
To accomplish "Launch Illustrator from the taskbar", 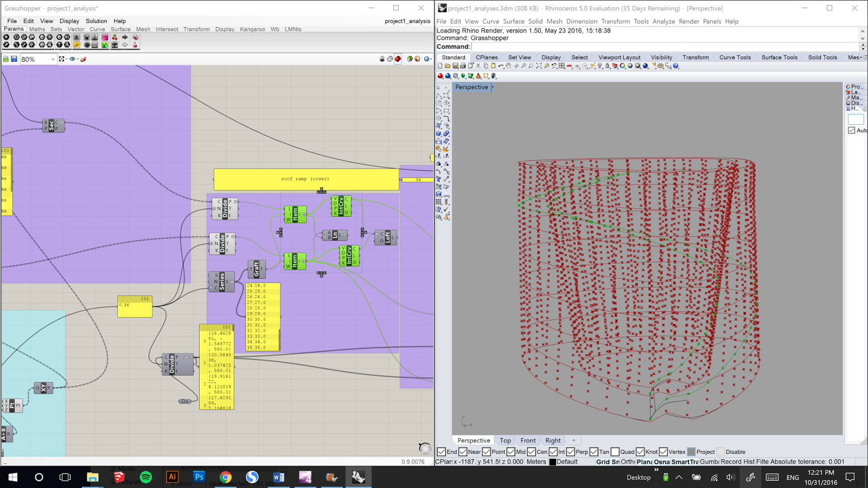I will pyautogui.click(x=173, y=477).
